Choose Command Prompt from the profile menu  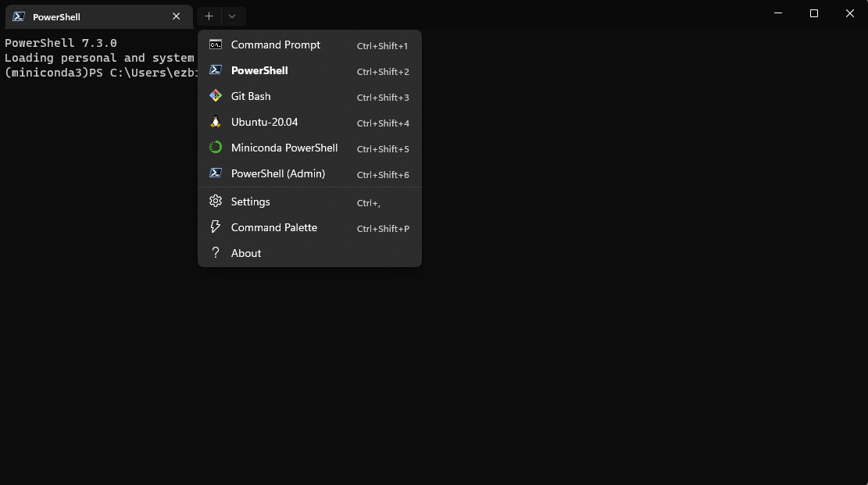275,45
